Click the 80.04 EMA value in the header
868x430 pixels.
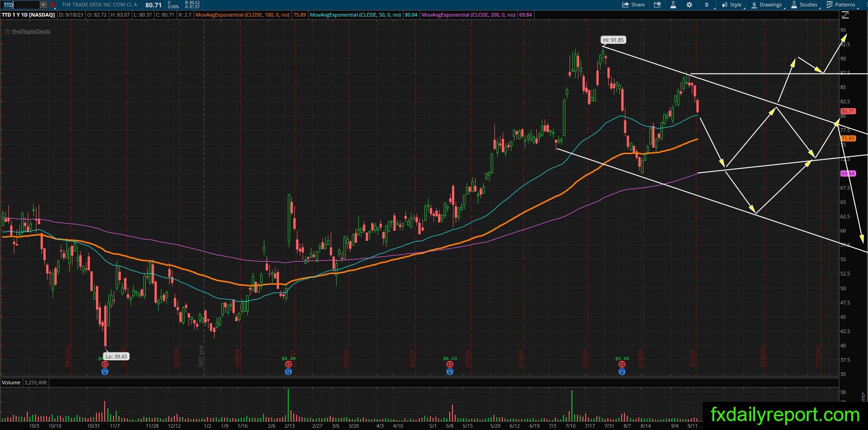(411, 15)
